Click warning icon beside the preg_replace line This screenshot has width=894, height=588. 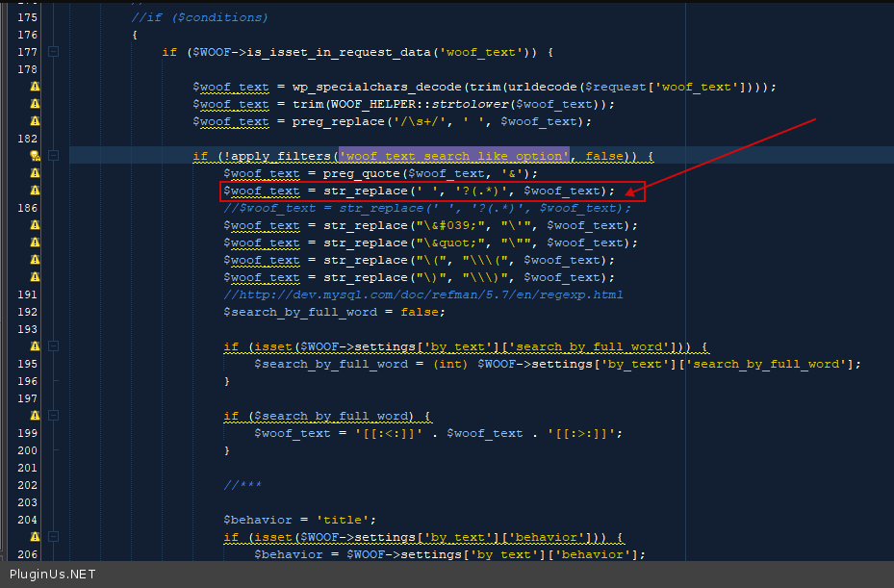click(36, 121)
